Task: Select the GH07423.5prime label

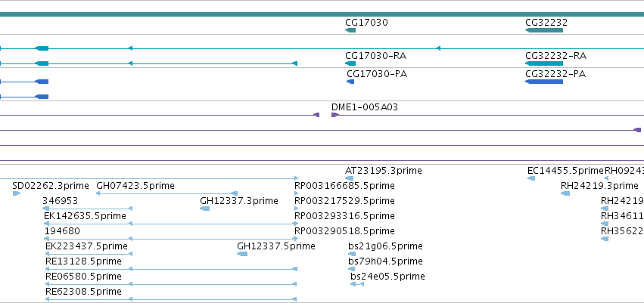Action: pyautogui.click(x=135, y=186)
